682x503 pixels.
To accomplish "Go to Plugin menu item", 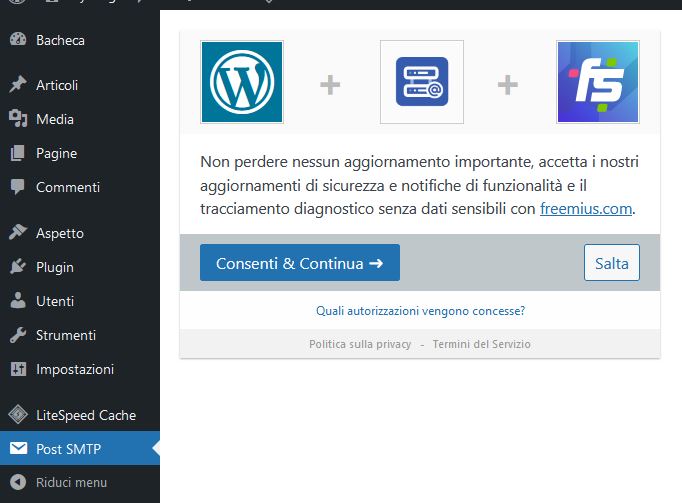I will click(x=80, y=267).
